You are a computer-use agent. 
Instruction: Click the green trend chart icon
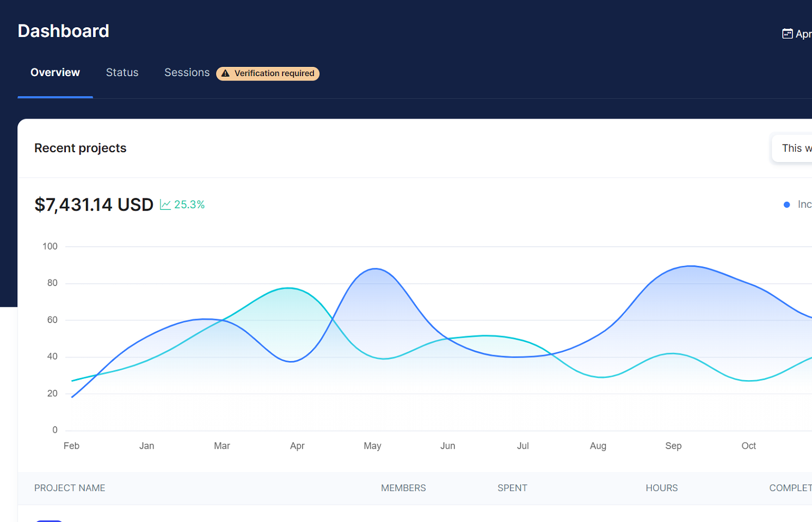165,205
